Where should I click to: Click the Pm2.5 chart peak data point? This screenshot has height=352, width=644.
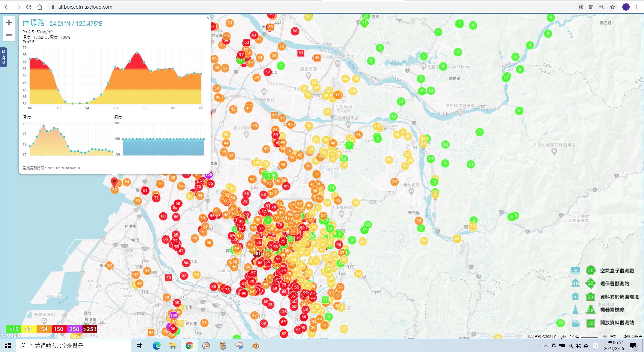137,53
